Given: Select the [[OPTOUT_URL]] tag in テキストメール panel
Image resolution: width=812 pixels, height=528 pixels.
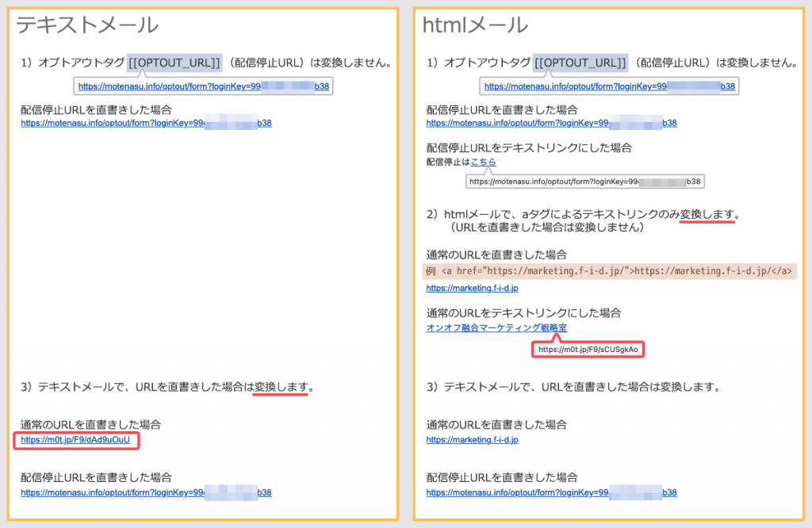Looking at the screenshot, I should coord(175,63).
